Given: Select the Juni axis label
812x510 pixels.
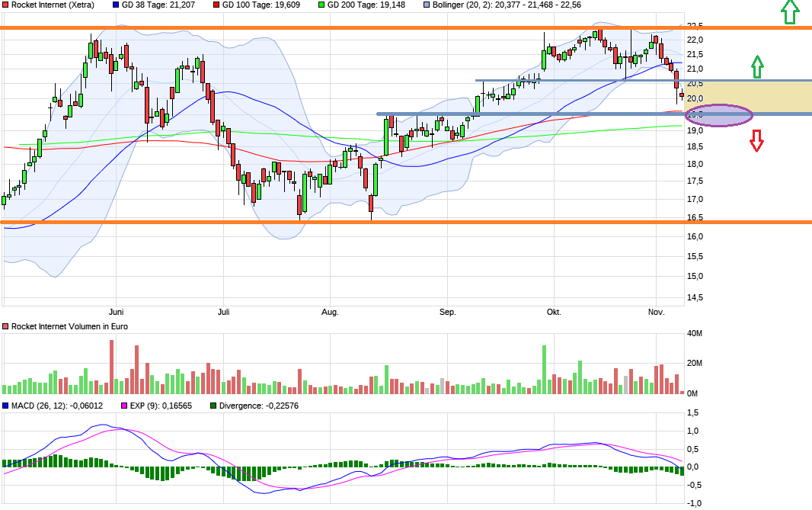Looking at the screenshot, I should pyautogui.click(x=116, y=312).
